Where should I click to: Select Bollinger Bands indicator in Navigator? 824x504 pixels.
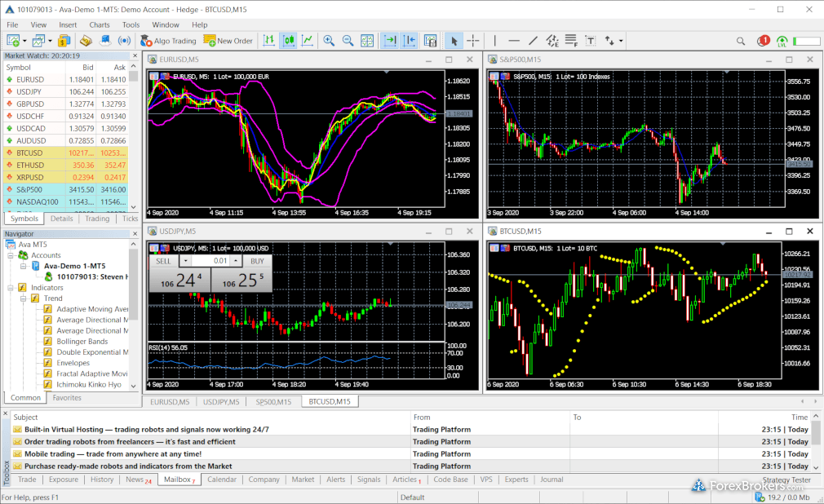pos(82,342)
